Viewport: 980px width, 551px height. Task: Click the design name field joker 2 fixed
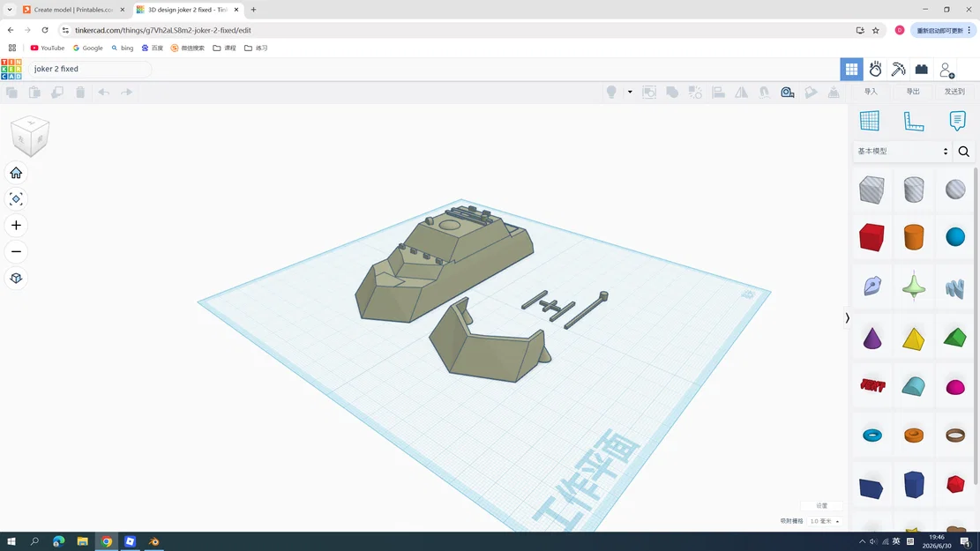coord(89,69)
